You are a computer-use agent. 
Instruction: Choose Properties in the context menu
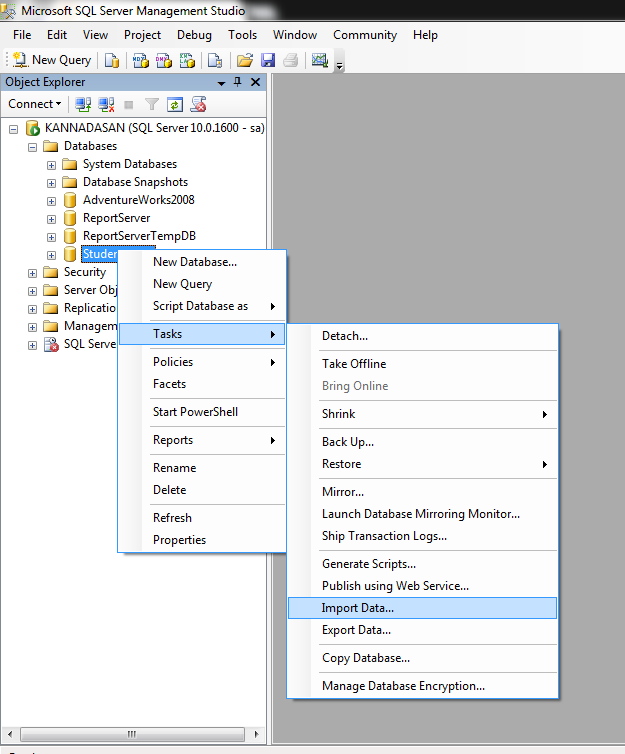202,540
